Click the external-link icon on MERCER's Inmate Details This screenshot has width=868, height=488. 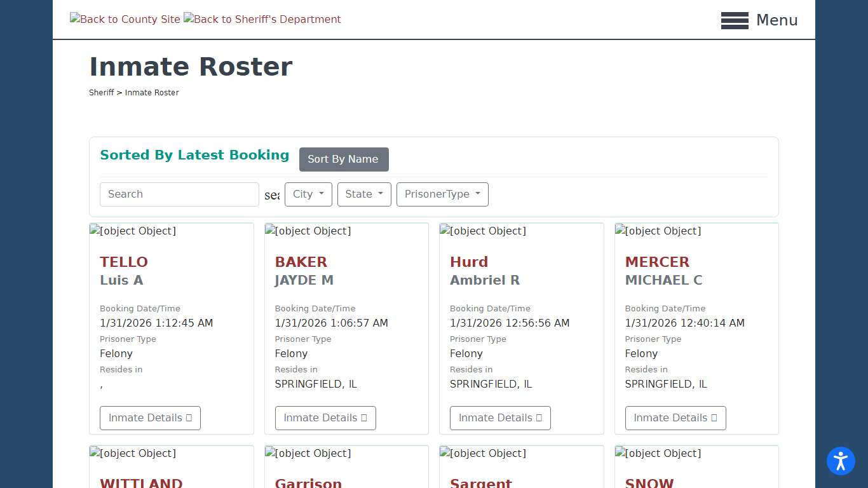pos(714,417)
